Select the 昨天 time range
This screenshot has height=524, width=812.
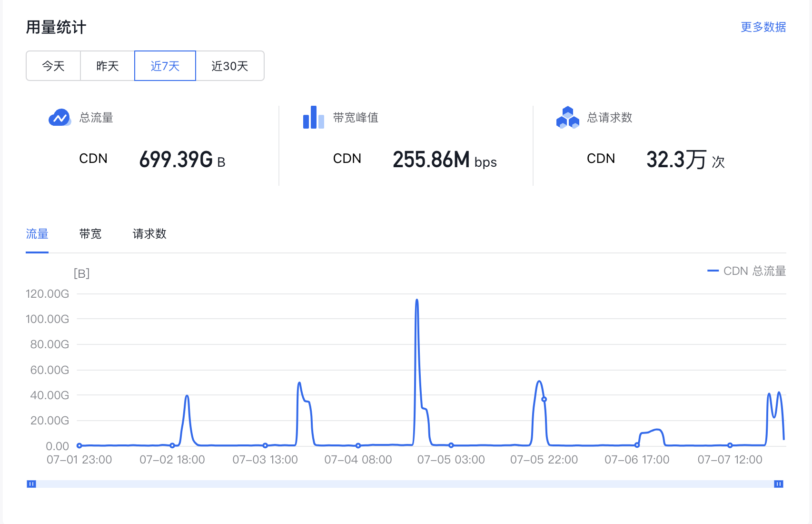[x=108, y=66]
